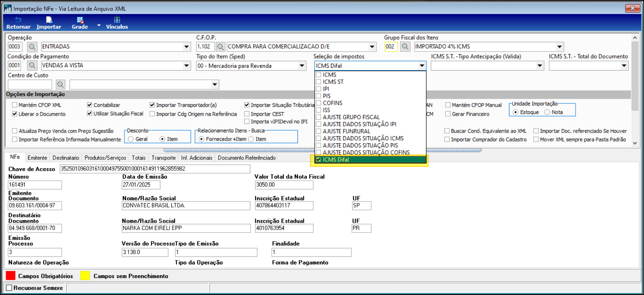The width and height of the screenshot is (644, 295).
Task: Check the ISS tax option
Action: point(318,110)
